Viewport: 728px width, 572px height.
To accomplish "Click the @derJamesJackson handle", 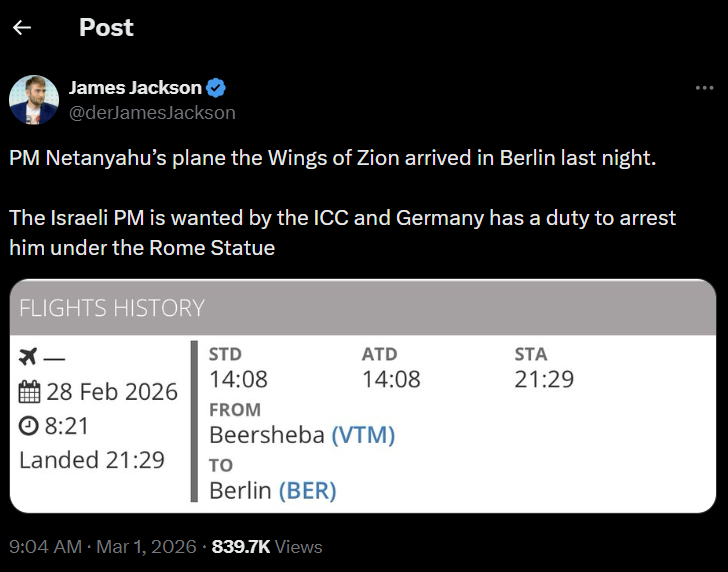I will 152,112.
